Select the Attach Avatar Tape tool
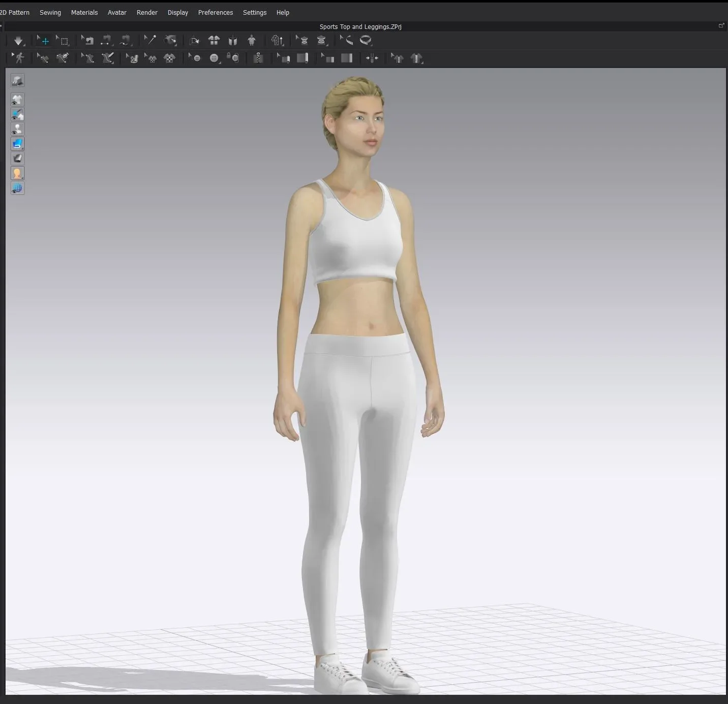This screenshot has height=704, width=728. point(322,41)
